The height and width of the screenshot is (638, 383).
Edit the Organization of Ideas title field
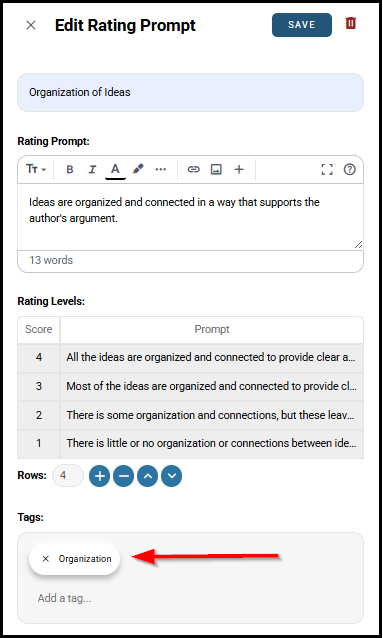[x=190, y=92]
